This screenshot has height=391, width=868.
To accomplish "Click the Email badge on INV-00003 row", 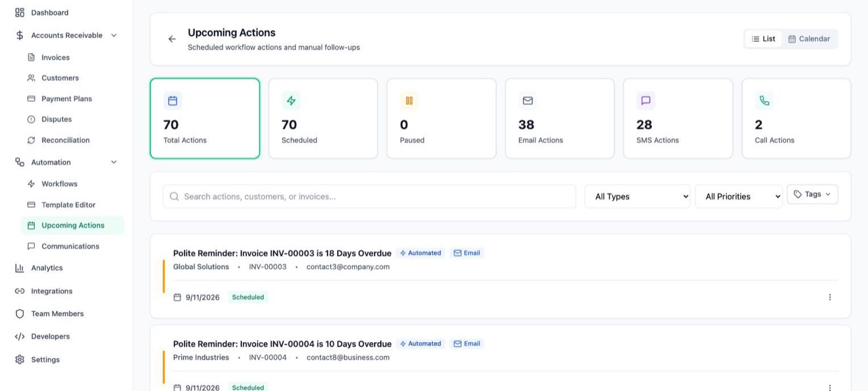I will click(467, 253).
